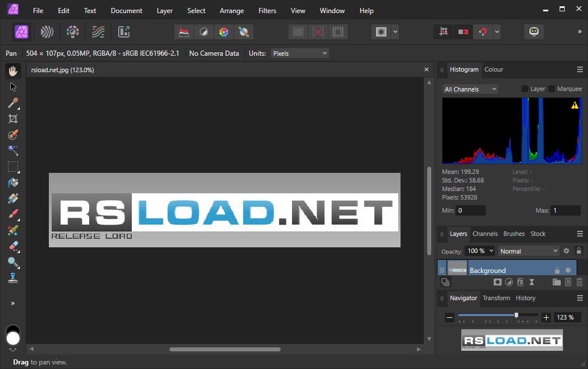
Task: Click the Navigator zoom slider handle
Action: tap(516, 315)
